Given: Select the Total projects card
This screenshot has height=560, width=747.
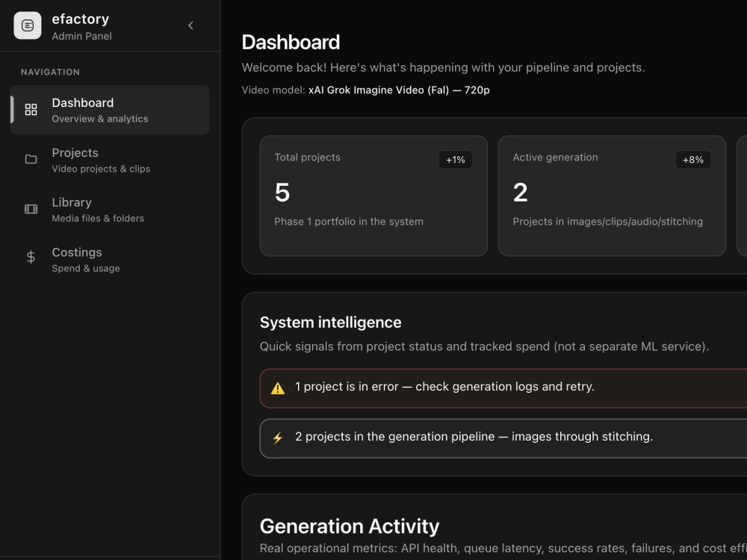Looking at the screenshot, I should coord(373,196).
